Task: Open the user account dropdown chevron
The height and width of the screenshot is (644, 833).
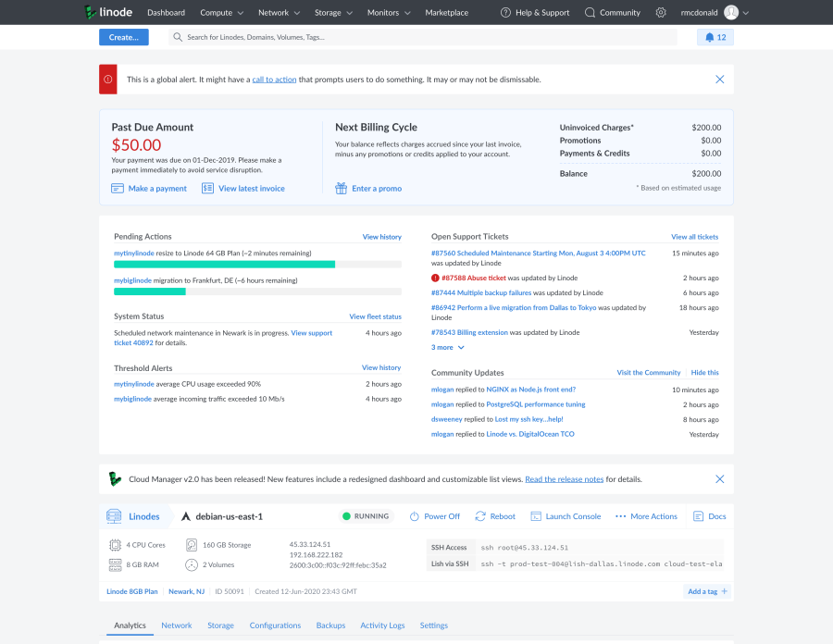Action: pos(745,13)
